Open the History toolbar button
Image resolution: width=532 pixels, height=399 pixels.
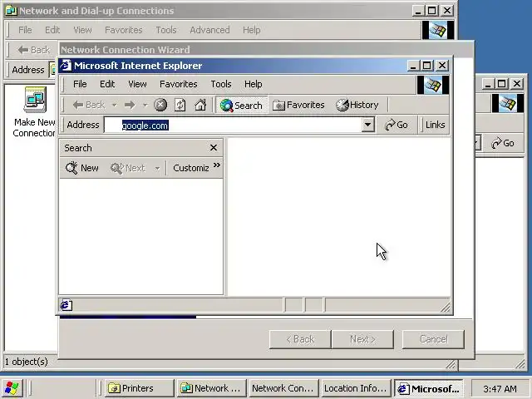357,106
